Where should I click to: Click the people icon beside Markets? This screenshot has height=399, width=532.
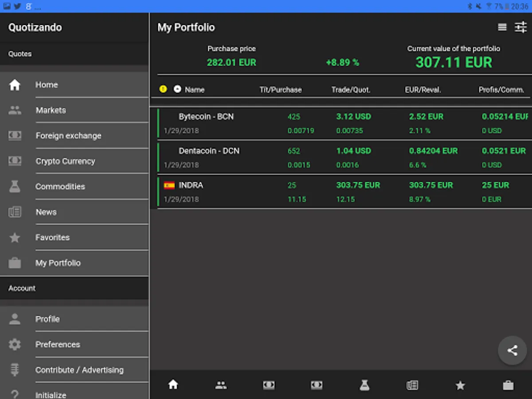point(15,110)
